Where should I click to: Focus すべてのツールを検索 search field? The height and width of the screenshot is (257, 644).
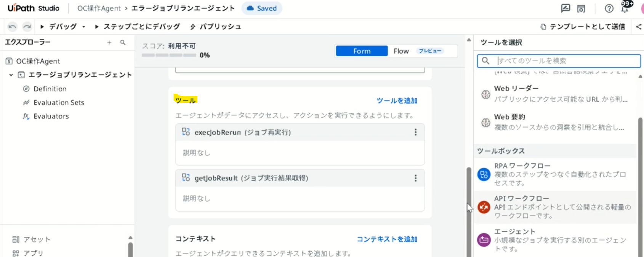pyautogui.click(x=559, y=61)
